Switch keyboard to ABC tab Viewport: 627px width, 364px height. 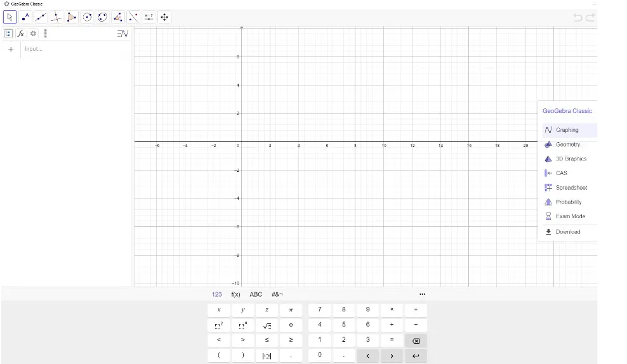256,294
